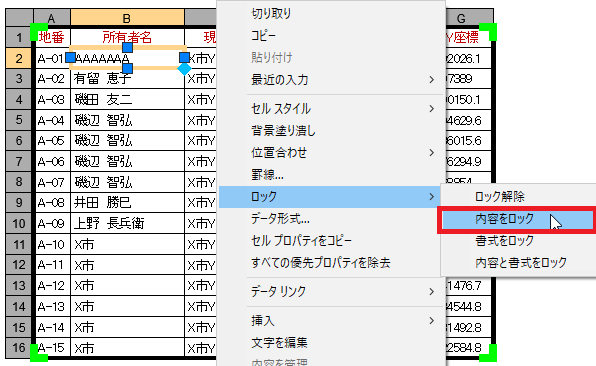Select row header 1

pos(19,38)
